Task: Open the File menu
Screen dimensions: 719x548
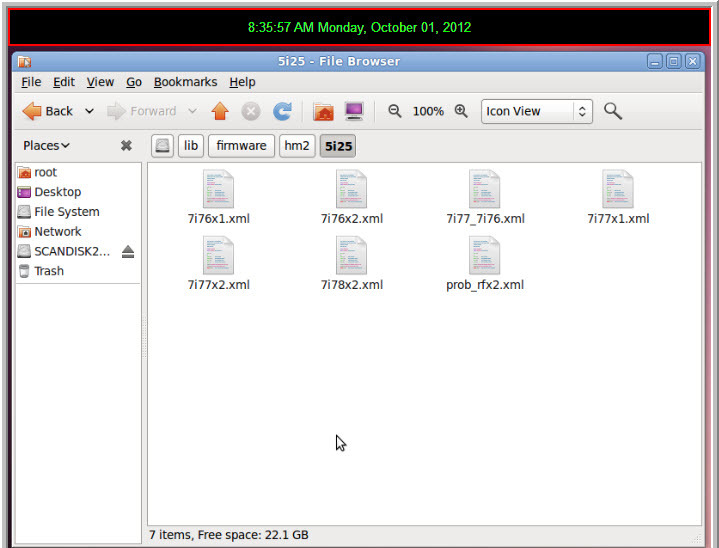Action: pos(31,82)
